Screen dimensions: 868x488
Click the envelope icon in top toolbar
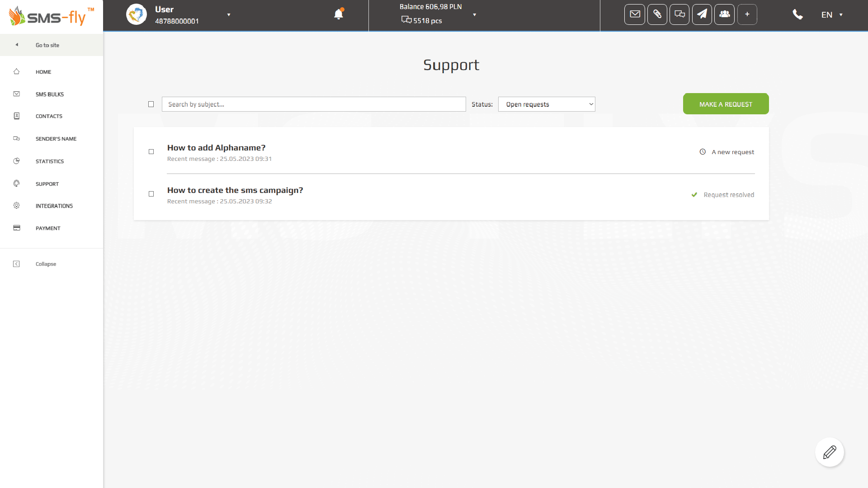(x=634, y=14)
